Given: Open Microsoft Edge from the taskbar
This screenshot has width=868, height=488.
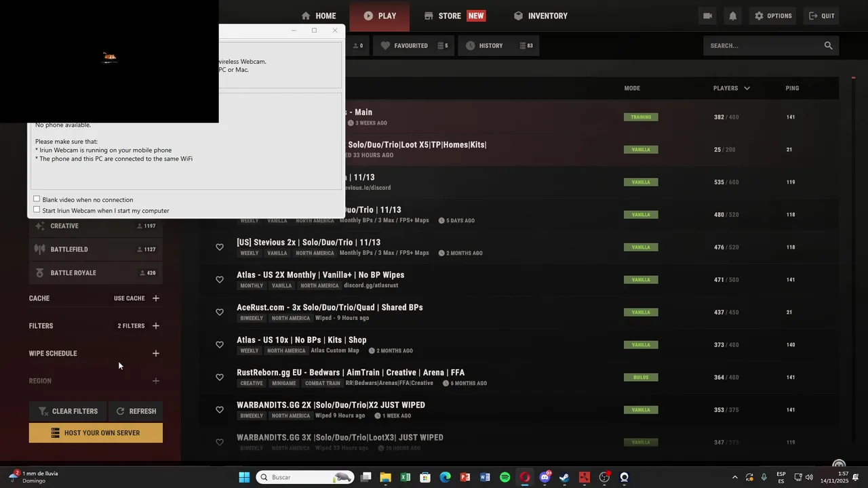Looking at the screenshot, I should pyautogui.click(x=445, y=477).
